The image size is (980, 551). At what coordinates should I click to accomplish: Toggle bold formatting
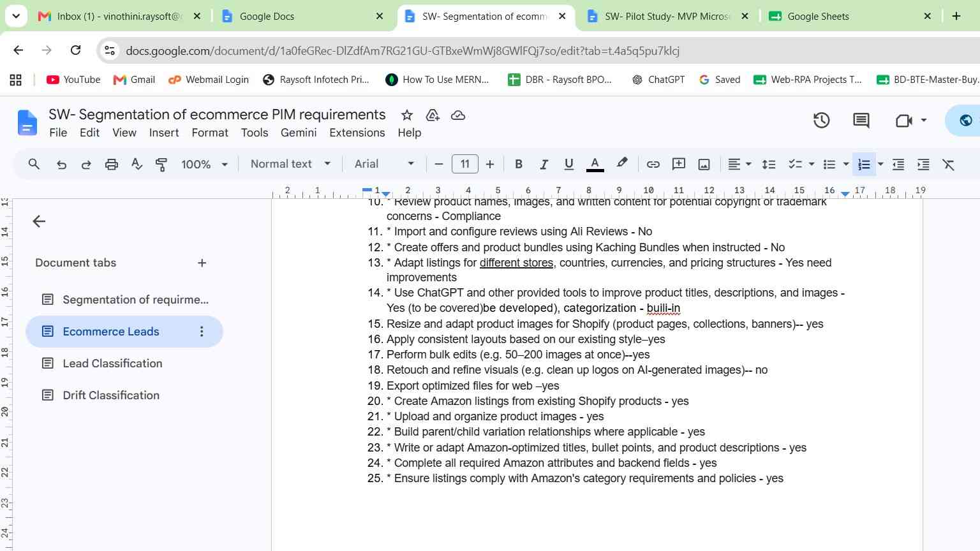(x=519, y=164)
